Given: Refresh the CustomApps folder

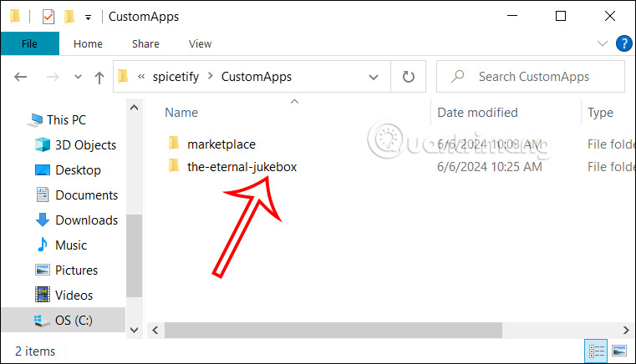Looking at the screenshot, I should tap(408, 77).
